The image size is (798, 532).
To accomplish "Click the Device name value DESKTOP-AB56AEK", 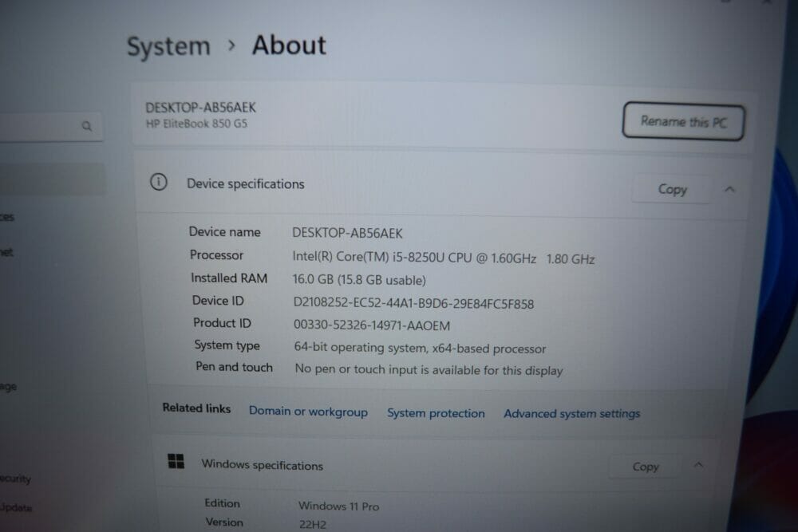I will 347,233.
